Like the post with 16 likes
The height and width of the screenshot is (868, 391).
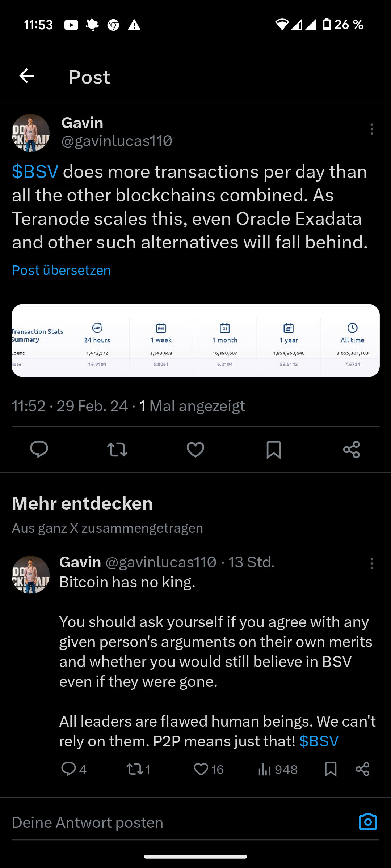201,769
